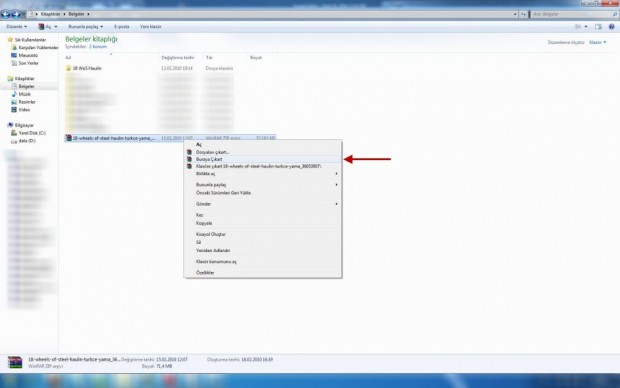Open the Bununla paylaş toolbar dropdown
The width and height of the screenshot is (620, 388).
pos(85,26)
